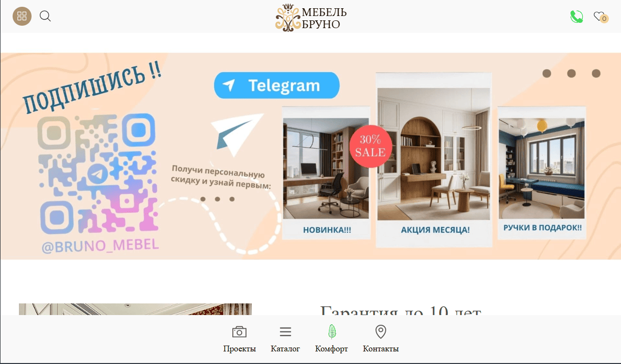Click the @BRUNO_MEBEL handle text
This screenshot has height=364, width=621.
pyautogui.click(x=100, y=245)
